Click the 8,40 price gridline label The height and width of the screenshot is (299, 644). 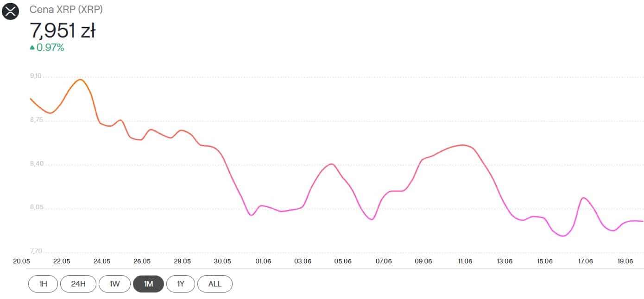[35, 164]
